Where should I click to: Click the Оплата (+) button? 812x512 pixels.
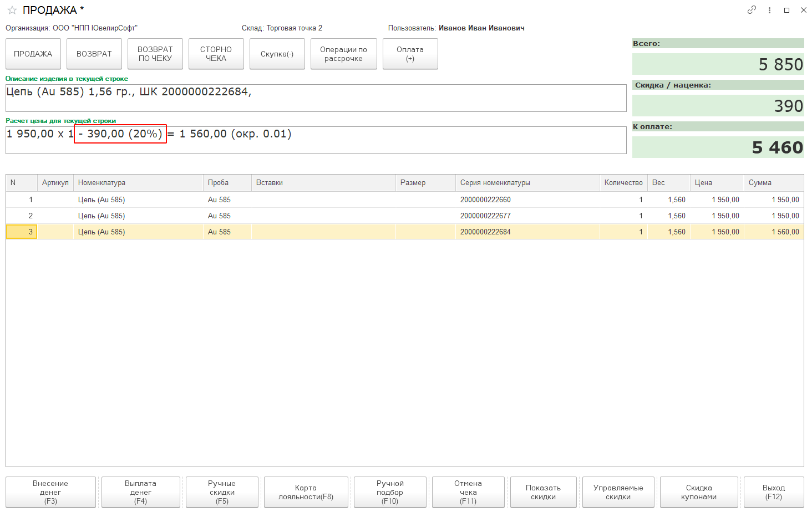[x=410, y=54]
